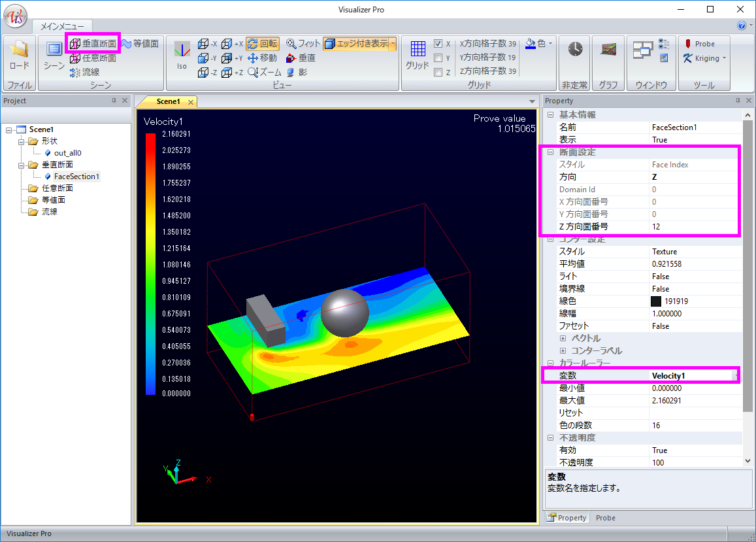
Task: Enable the Z grid checkbox
Action: pyautogui.click(x=438, y=73)
